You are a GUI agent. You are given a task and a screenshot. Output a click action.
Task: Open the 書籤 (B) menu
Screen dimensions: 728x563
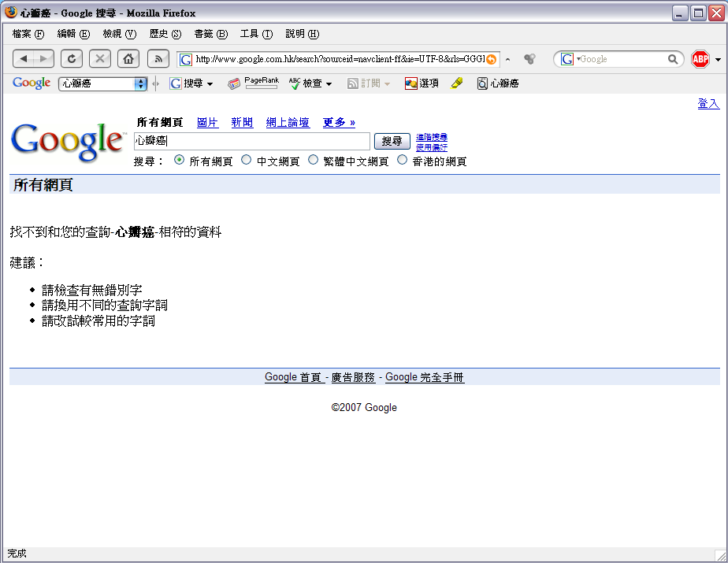tap(211, 34)
